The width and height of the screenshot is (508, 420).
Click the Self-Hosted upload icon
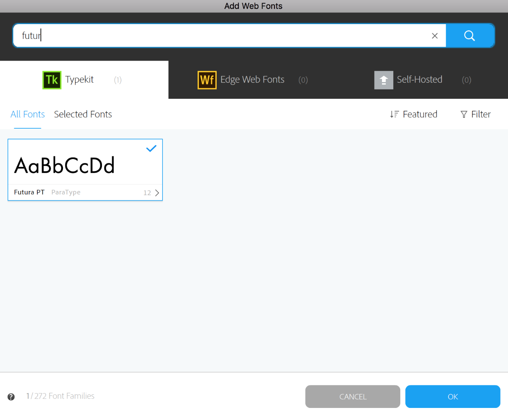384,80
